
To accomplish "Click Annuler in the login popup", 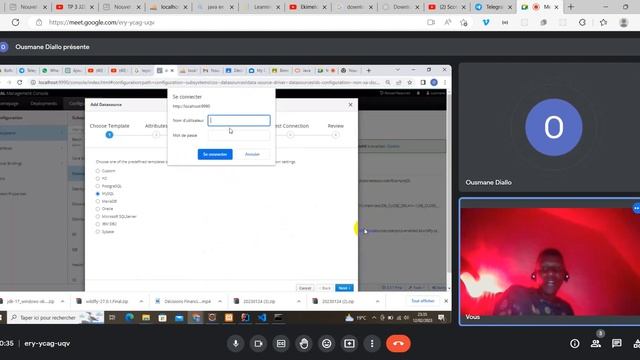I will (252, 154).
